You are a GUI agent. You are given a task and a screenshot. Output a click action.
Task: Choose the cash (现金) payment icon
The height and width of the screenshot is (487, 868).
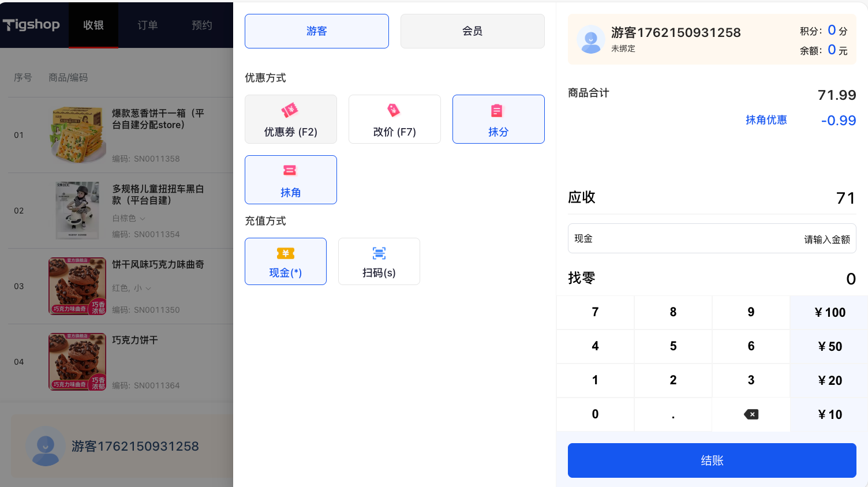[x=286, y=253]
